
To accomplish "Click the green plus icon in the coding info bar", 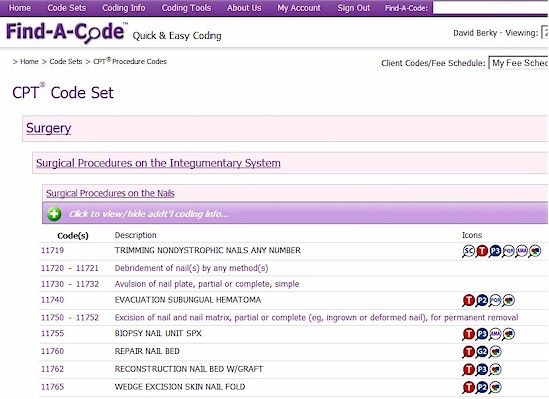I will coord(54,214).
